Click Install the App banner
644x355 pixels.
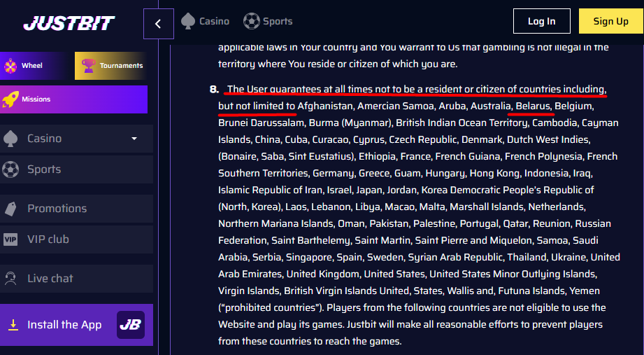point(64,325)
